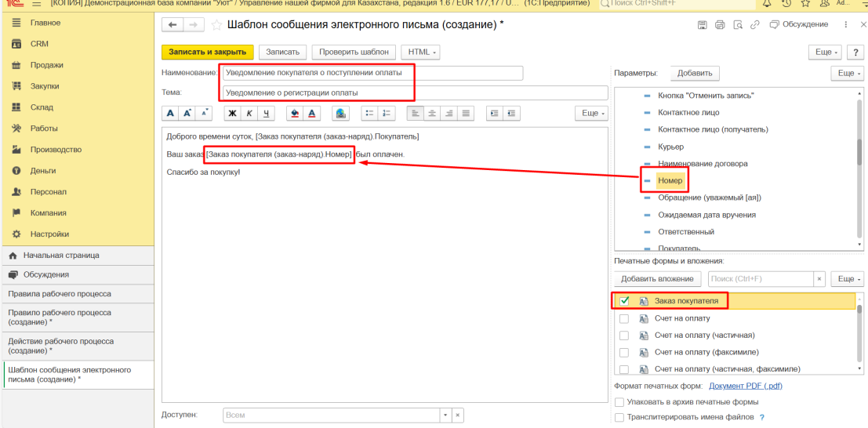Insert a picture using the image icon
The height and width of the screenshot is (428, 868).
click(x=340, y=113)
